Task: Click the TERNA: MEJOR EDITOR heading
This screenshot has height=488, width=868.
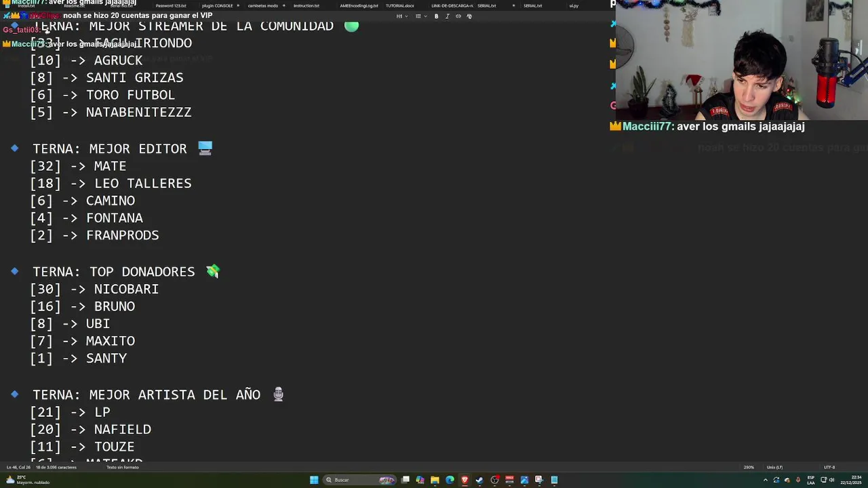Action: [x=109, y=148]
